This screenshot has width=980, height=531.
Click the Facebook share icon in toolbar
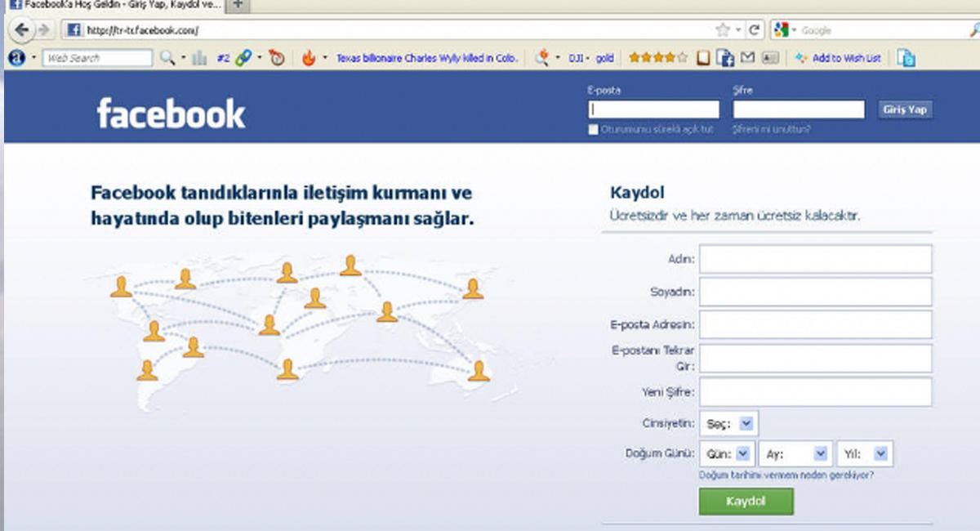(x=724, y=58)
